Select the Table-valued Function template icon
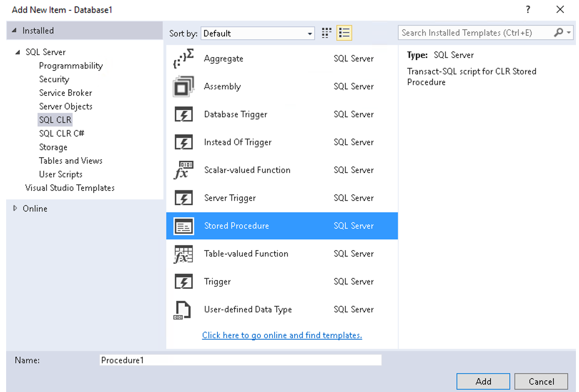 pyautogui.click(x=183, y=254)
